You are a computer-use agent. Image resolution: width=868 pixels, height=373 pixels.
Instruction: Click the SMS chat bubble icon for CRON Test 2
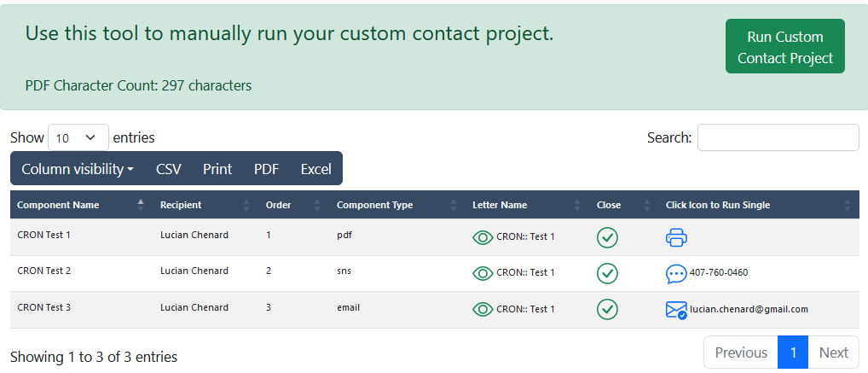point(676,274)
